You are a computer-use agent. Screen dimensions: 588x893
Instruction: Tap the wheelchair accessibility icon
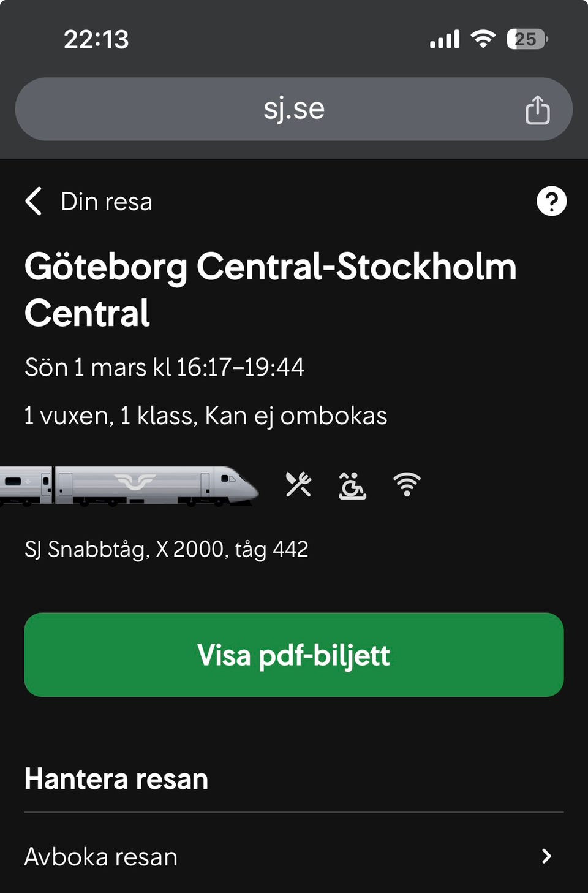point(352,485)
